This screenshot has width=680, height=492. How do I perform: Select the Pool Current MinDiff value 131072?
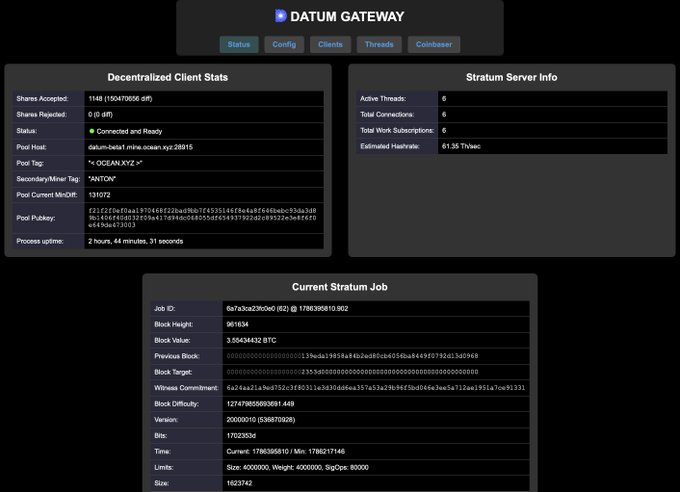(x=99, y=195)
